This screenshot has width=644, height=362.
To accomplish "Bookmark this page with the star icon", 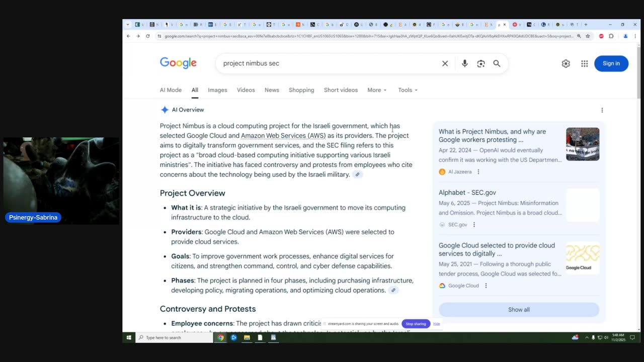I will (x=588, y=36).
